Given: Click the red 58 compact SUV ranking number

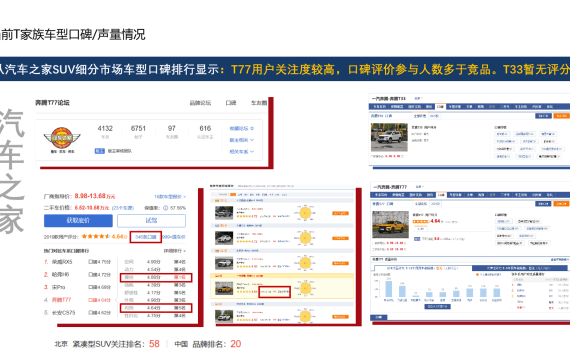Looking at the screenshot, I should tap(154, 344).
